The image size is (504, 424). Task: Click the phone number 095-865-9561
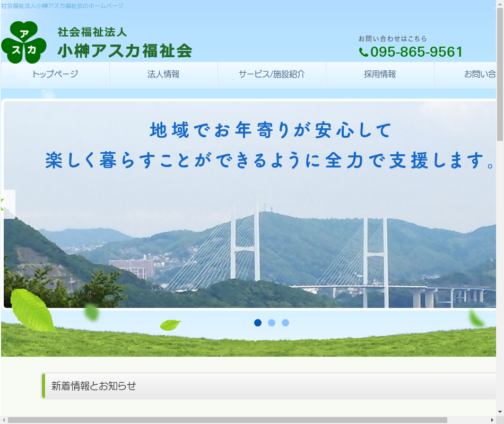[416, 52]
